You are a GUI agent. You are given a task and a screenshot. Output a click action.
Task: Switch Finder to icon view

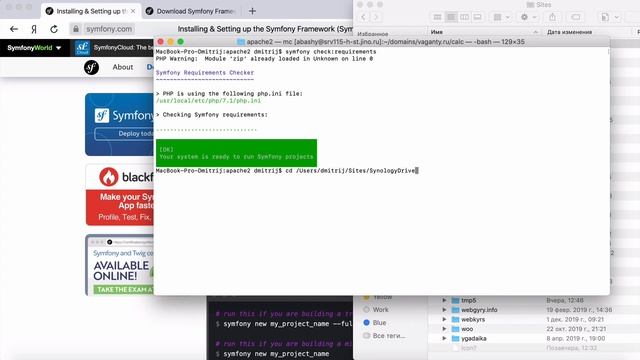coord(437,17)
